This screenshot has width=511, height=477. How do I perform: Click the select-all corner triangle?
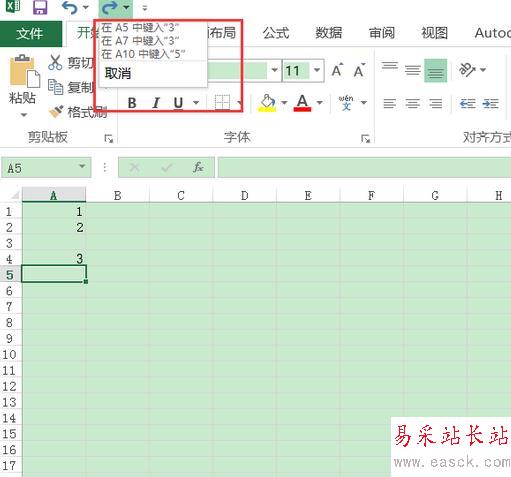[x=15, y=195]
